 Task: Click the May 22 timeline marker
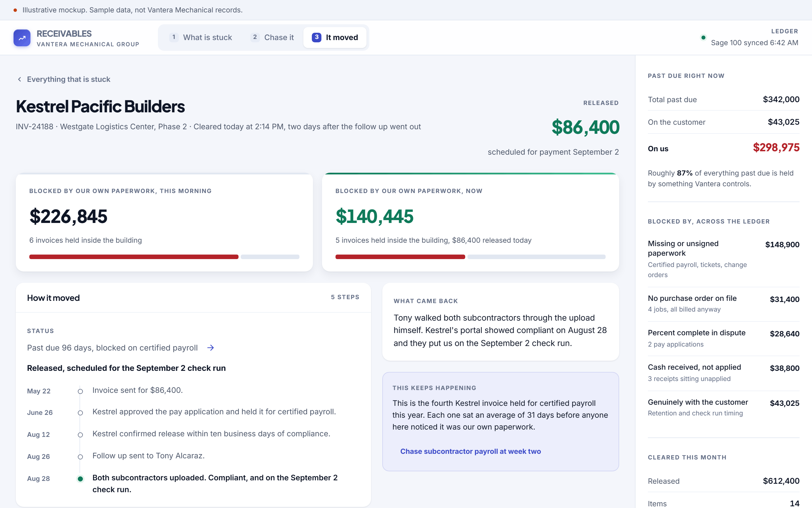point(80,391)
